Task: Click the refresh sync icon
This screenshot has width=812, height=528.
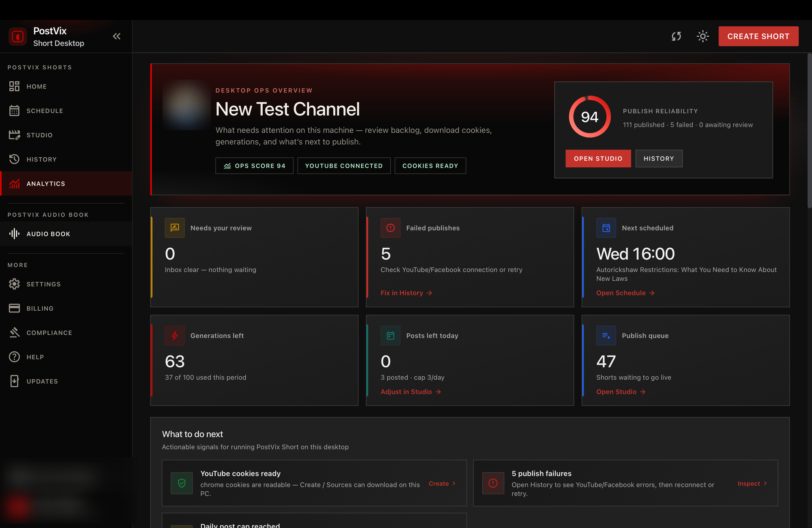Action: coord(676,36)
